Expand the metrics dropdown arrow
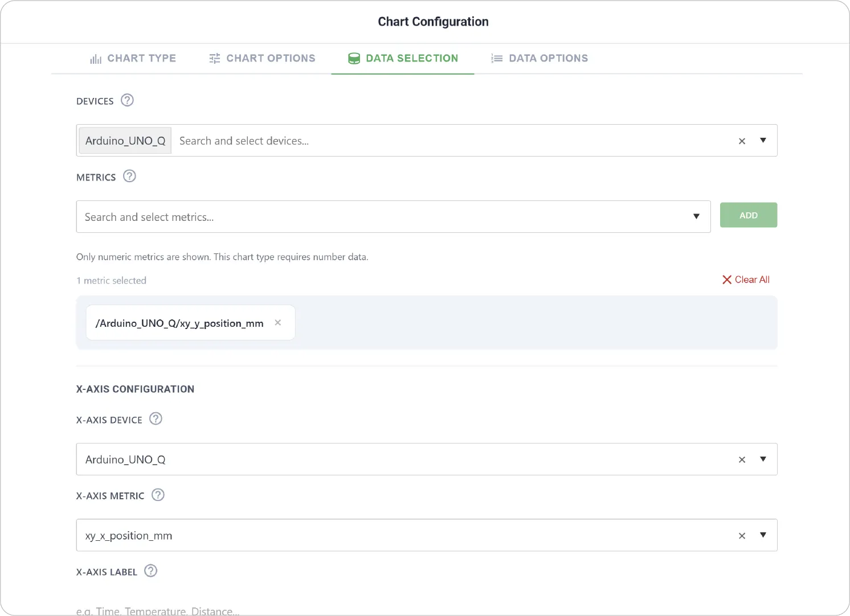Image resolution: width=850 pixels, height=616 pixels. [x=696, y=216]
